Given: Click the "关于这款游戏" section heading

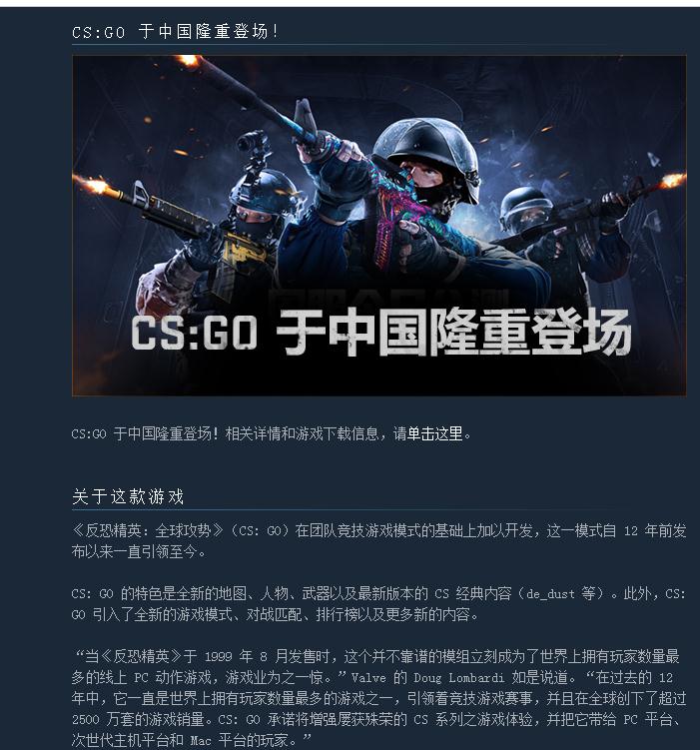Looking at the screenshot, I should tap(128, 496).
